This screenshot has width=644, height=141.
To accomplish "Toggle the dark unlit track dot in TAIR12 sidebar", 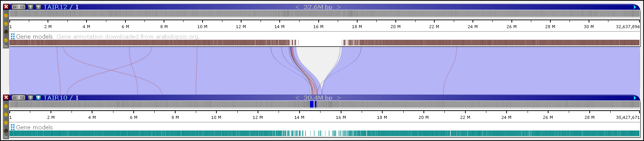I will coord(6,32).
